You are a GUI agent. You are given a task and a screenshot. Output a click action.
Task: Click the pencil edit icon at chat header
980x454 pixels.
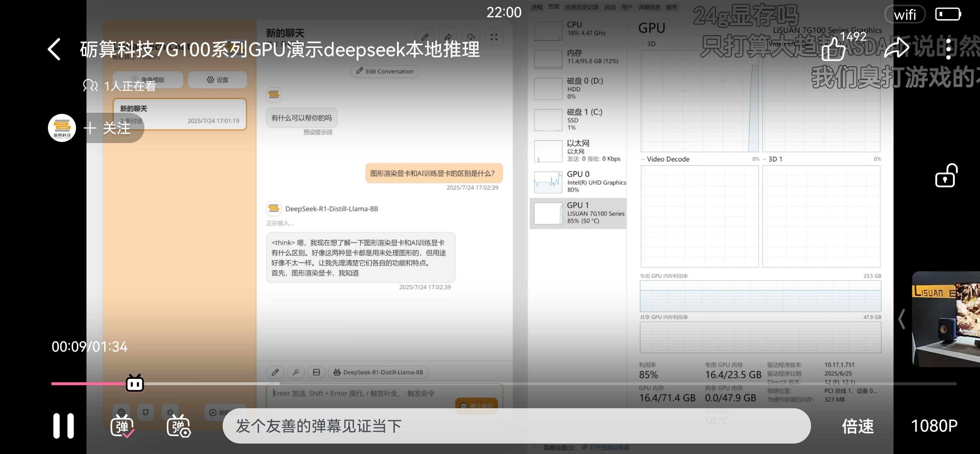pyautogui.click(x=425, y=37)
